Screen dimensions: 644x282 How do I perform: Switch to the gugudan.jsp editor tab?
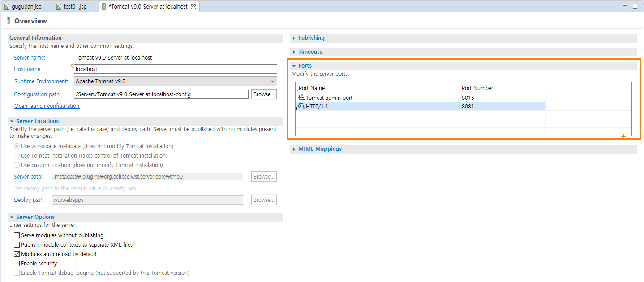(x=23, y=7)
